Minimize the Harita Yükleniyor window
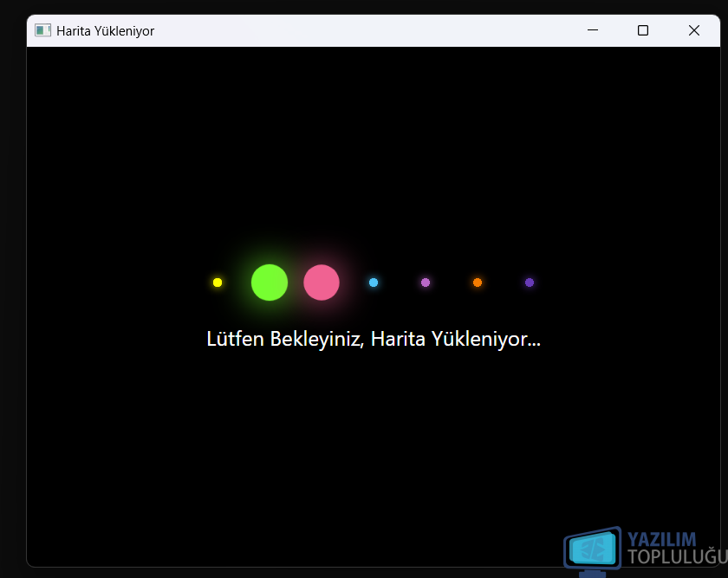This screenshot has height=578, width=728. [x=593, y=30]
